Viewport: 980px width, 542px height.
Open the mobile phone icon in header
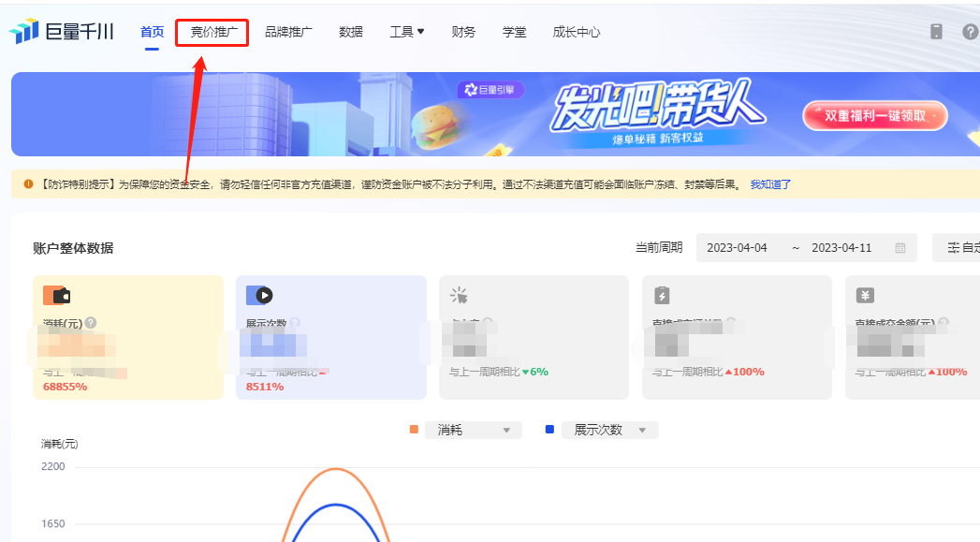pos(936,31)
